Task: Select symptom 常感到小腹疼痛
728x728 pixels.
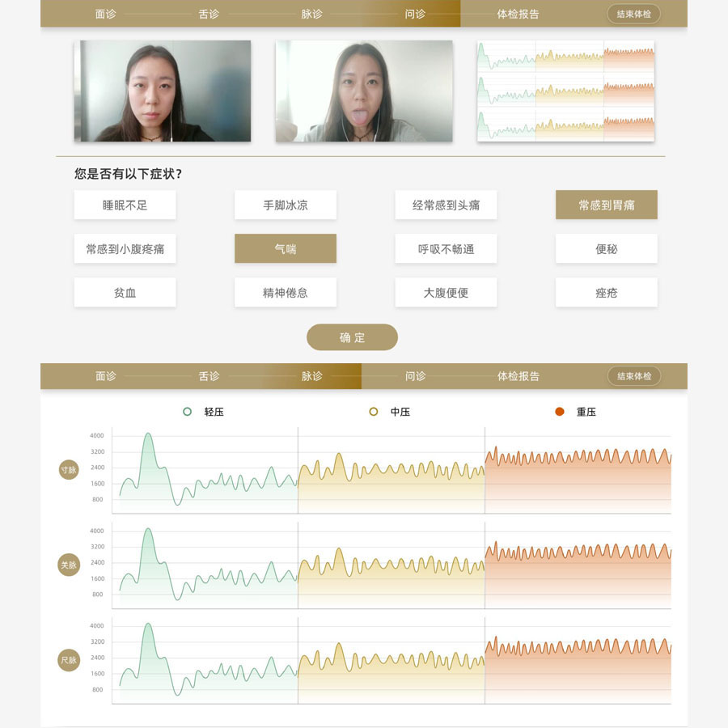Action: (x=125, y=248)
